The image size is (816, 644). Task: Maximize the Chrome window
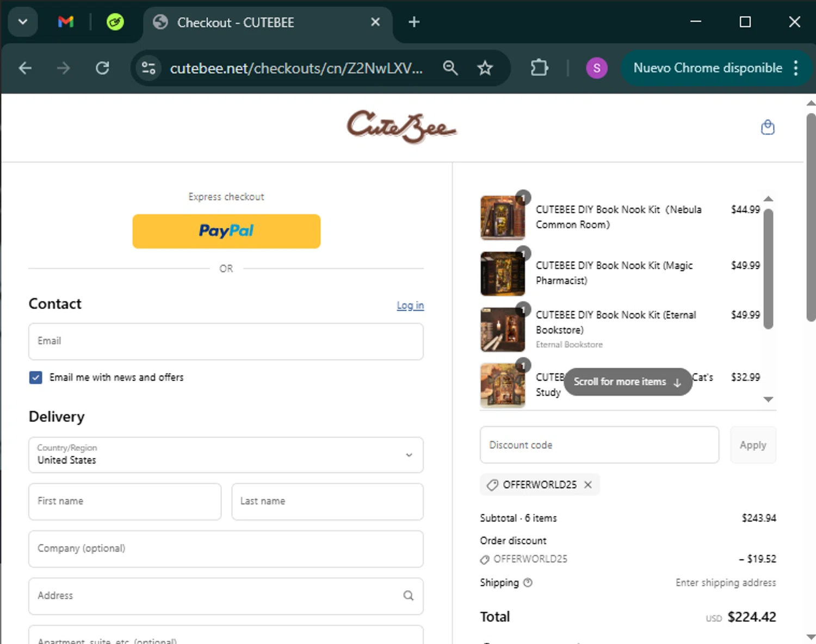pos(745,22)
